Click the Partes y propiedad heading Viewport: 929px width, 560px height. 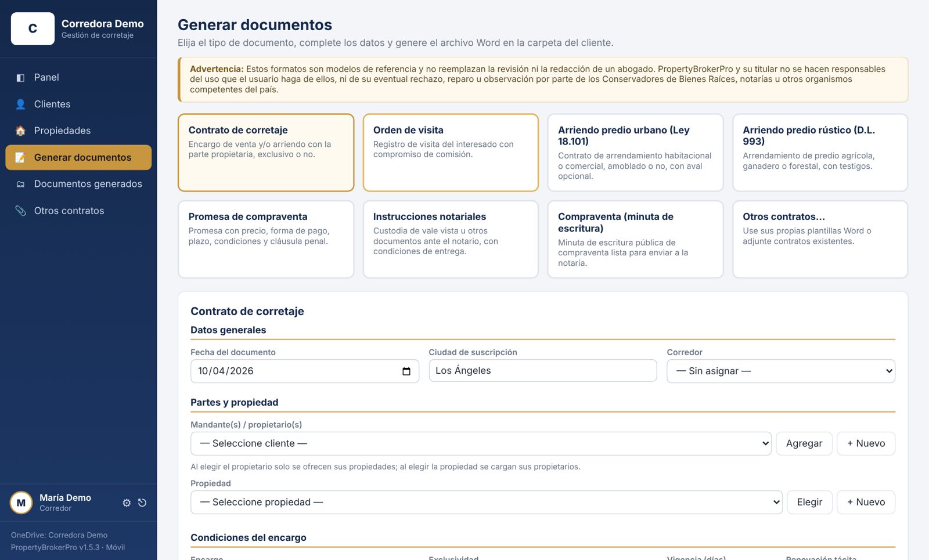(235, 403)
